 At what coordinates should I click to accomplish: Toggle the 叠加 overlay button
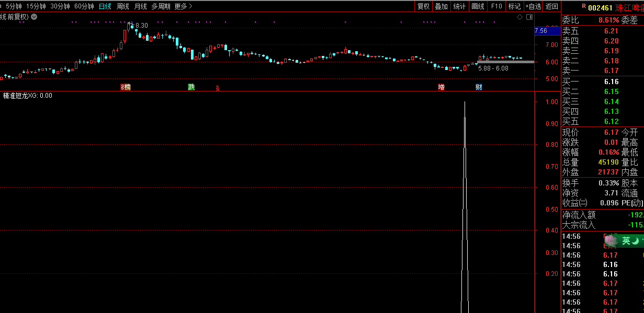[x=441, y=6]
